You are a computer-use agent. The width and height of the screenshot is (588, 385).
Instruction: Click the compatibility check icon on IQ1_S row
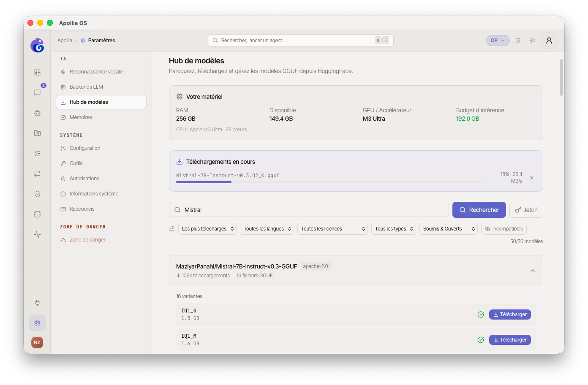[x=481, y=315]
